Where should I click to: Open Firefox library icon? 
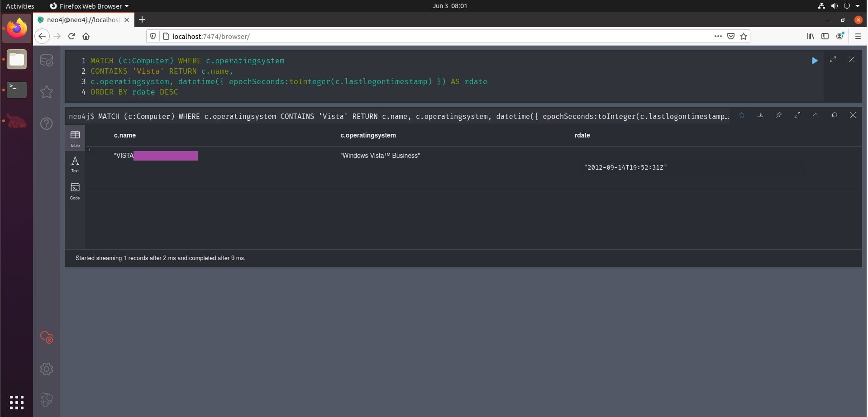(x=811, y=36)
